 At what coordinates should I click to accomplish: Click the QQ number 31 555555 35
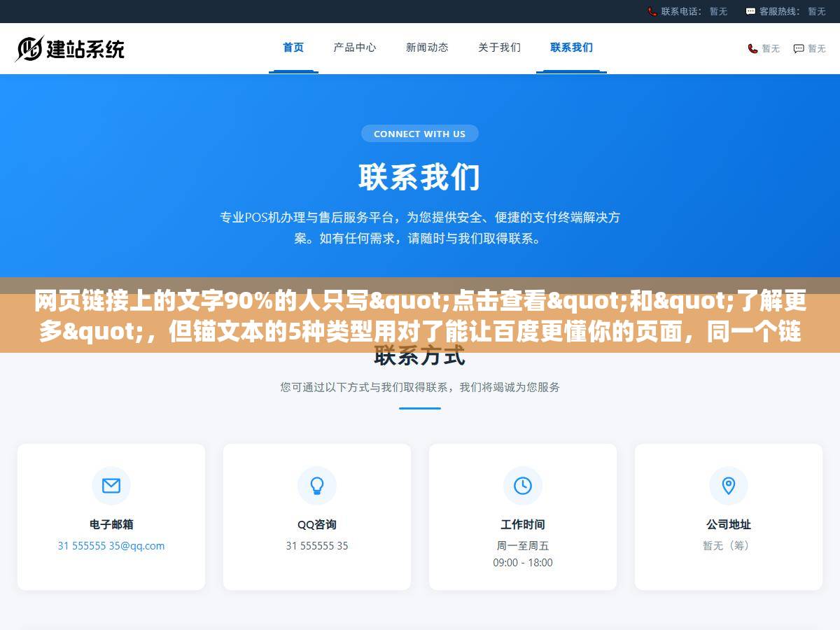[317, 546]
